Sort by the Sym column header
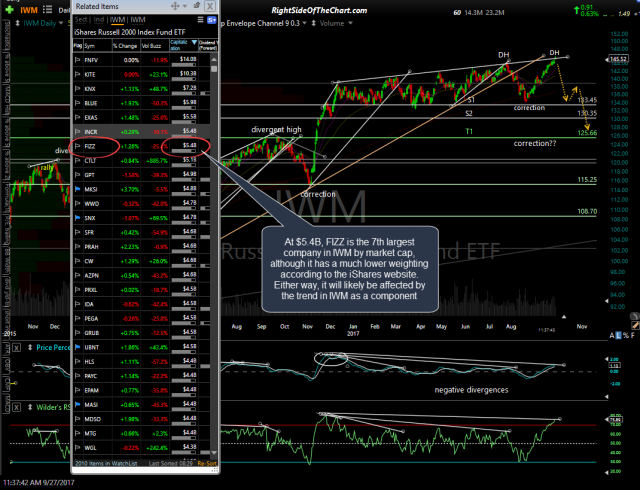 (x=98, y=46)
